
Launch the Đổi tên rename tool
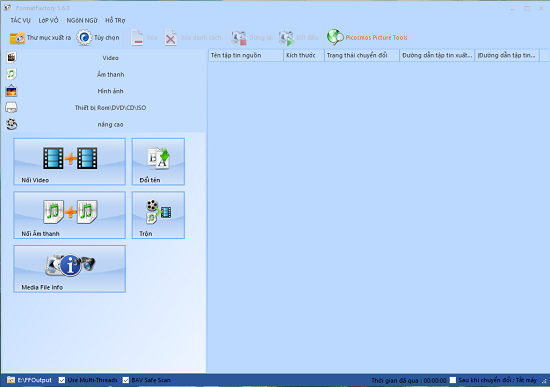[x=158, y=161]
